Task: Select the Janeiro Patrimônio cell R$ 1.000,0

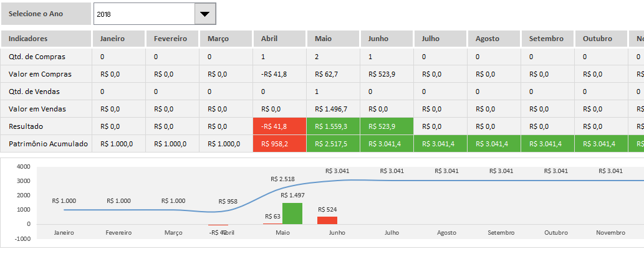Action: pos(118,144)
